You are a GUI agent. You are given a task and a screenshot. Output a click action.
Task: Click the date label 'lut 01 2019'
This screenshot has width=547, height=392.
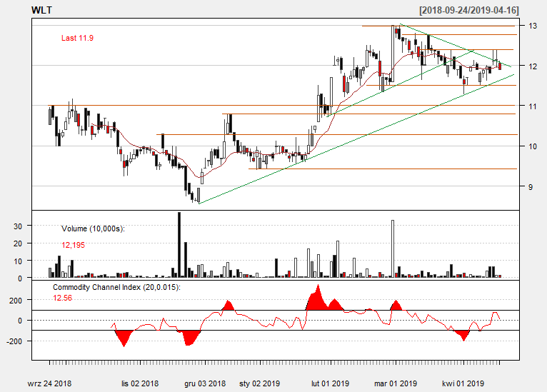click(x=331, y=383)
